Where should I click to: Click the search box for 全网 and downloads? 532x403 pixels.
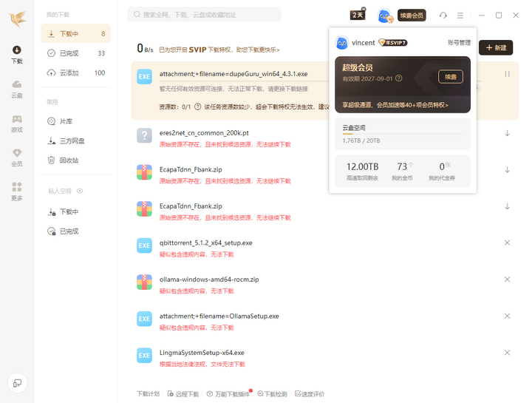204,15
